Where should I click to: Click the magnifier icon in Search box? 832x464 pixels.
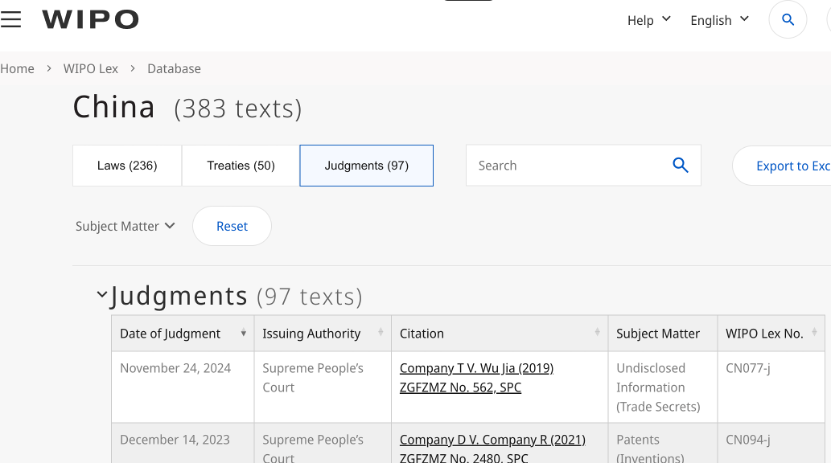coord(680,166)
